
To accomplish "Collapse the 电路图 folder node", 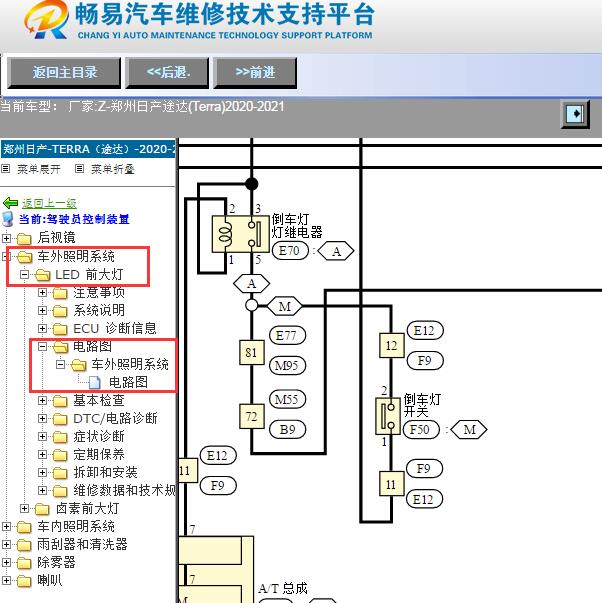I will coord(42,346).
